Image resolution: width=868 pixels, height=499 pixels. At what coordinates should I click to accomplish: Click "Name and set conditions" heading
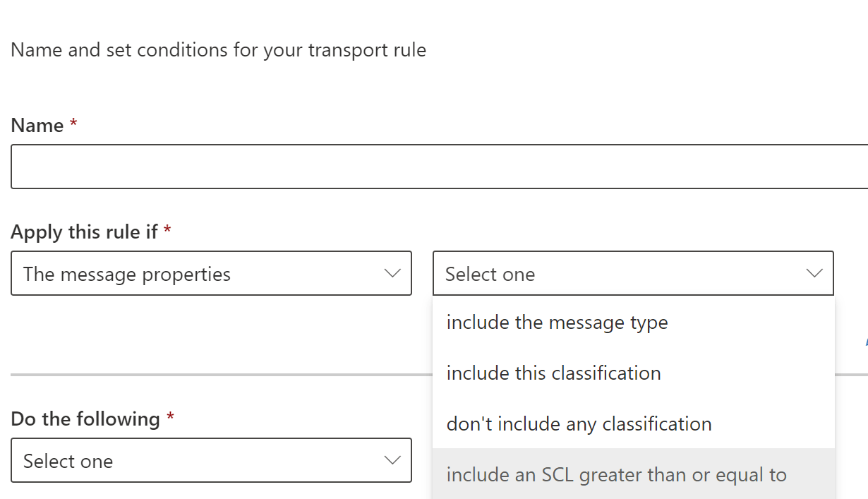pos(218,49)
